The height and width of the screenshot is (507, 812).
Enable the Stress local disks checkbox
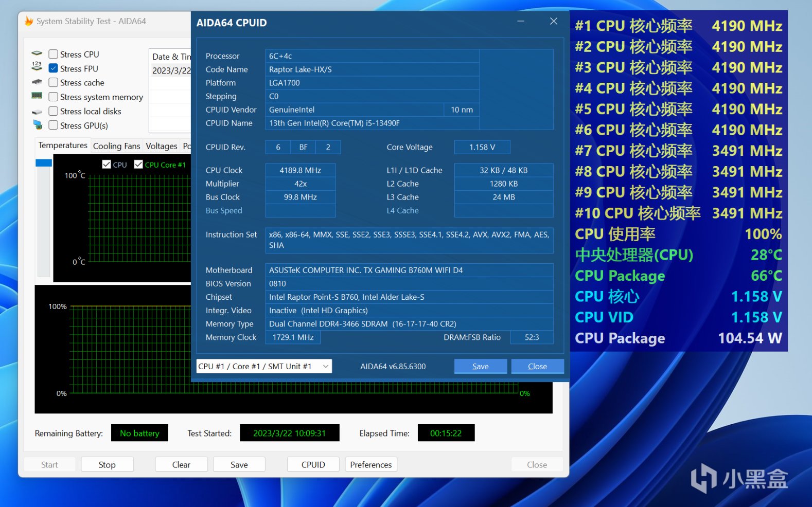(53, 111)
